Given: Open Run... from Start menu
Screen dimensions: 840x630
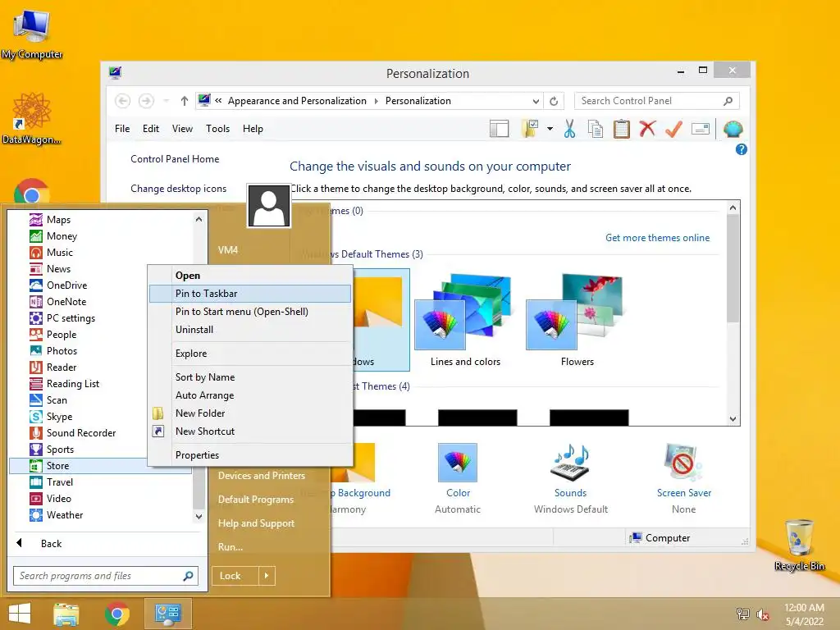Looking at the screenshot, I should pyautogui.click(x=231, y=547).
